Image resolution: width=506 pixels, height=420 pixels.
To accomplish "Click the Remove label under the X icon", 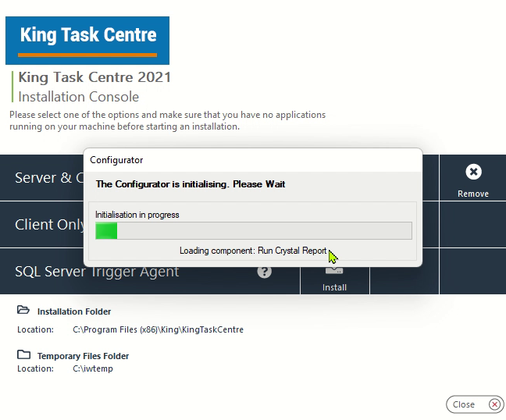I will click(473, 194).
